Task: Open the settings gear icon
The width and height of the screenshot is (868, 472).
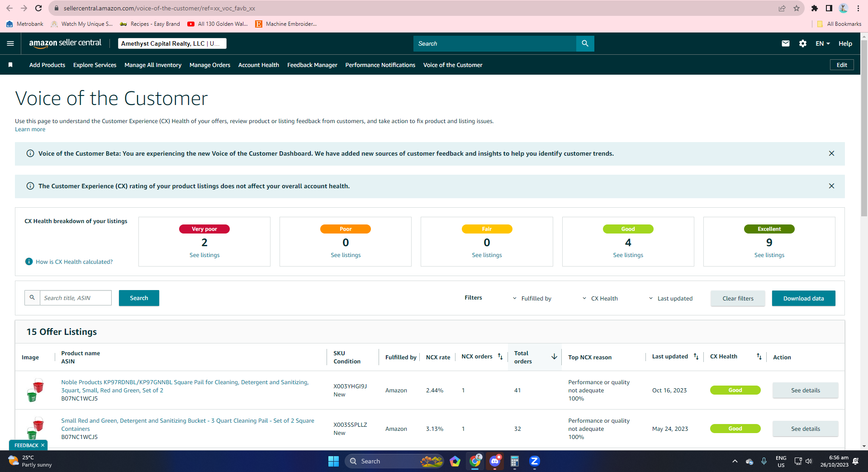Action: 803,43
